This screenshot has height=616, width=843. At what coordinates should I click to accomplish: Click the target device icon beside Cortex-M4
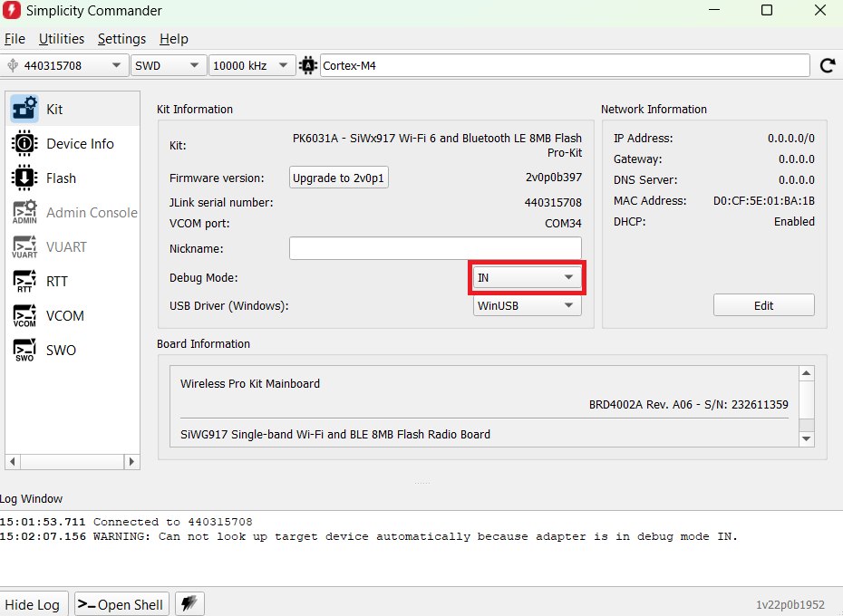coord(307,64)
